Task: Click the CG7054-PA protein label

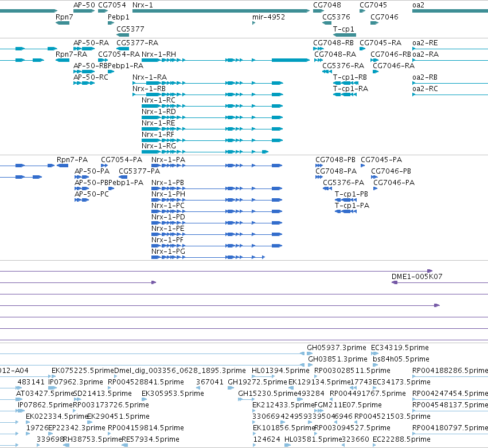Action: point(122,159)
